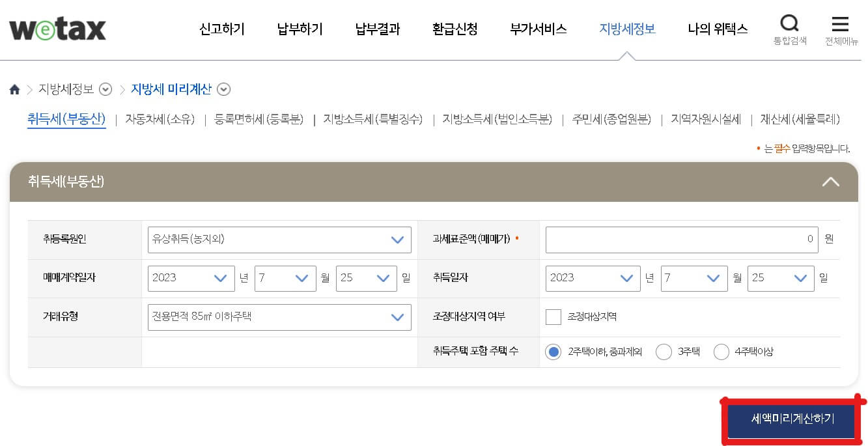Click inside the 과세표준액 input field

(682, 239)
